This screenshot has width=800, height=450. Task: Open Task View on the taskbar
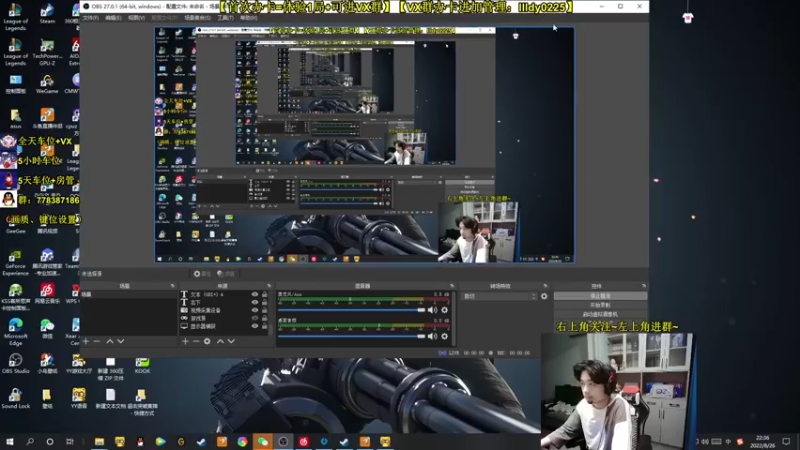click(x=70, y=441)
